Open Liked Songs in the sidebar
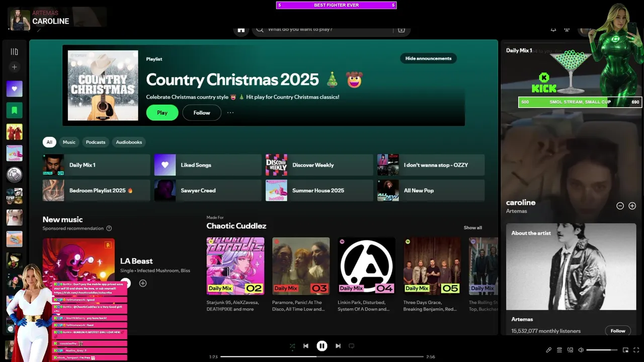This screenshot has height=362, width=644. [14, 88]
